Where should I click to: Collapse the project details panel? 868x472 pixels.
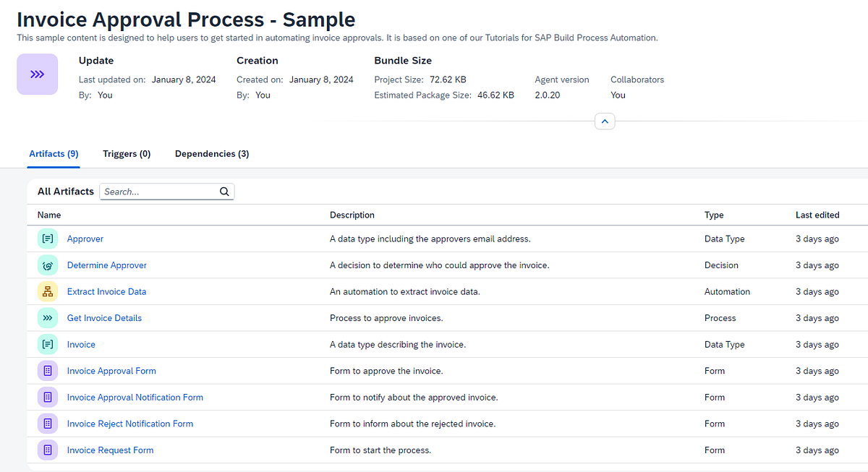coord(605,121)
